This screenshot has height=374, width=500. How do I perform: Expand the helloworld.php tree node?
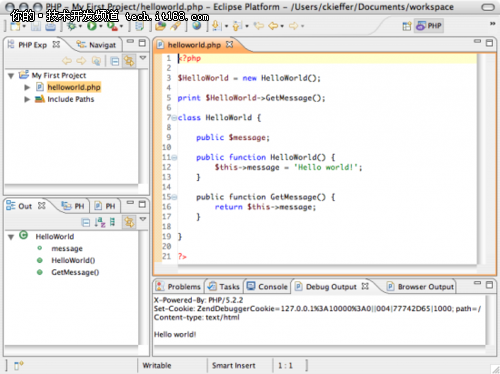[27, 88]
